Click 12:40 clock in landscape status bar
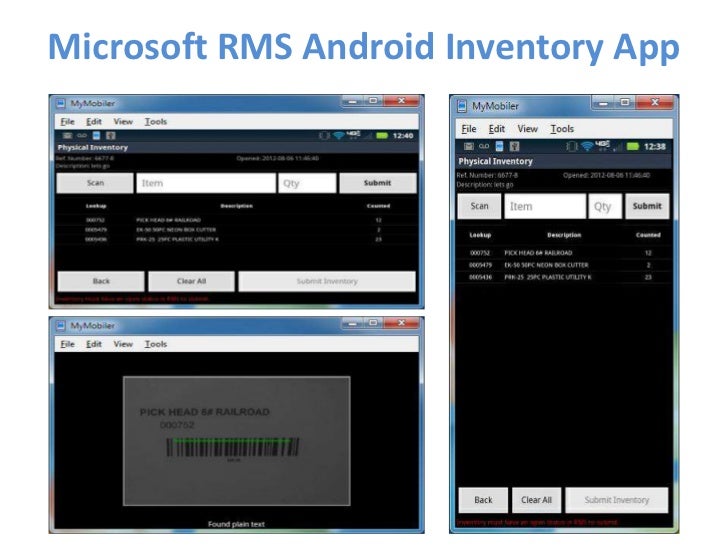Screen dimensions: 728x546 403,136
